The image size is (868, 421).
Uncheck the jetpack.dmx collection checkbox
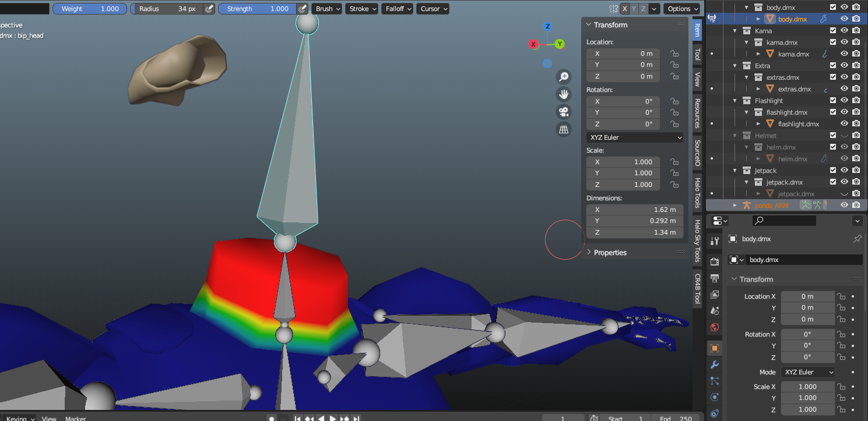(833, 182)
